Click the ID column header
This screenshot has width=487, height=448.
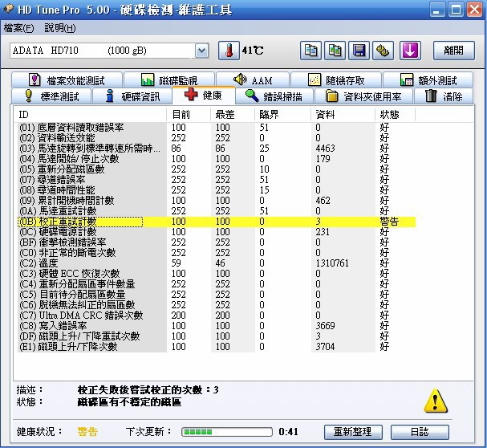click(91, 115)
